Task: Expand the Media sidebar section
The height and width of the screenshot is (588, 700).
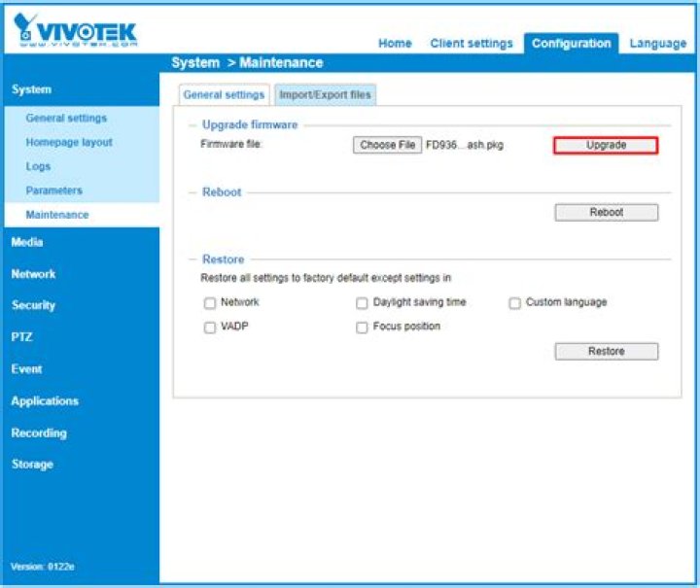Action: pyautogui.click(x=27, y=242)
